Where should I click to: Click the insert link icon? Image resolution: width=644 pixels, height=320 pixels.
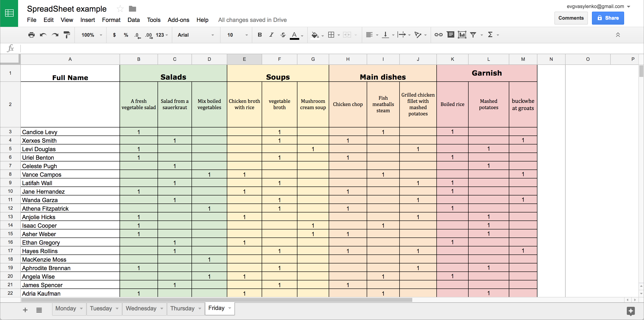[x=438, y=35]
